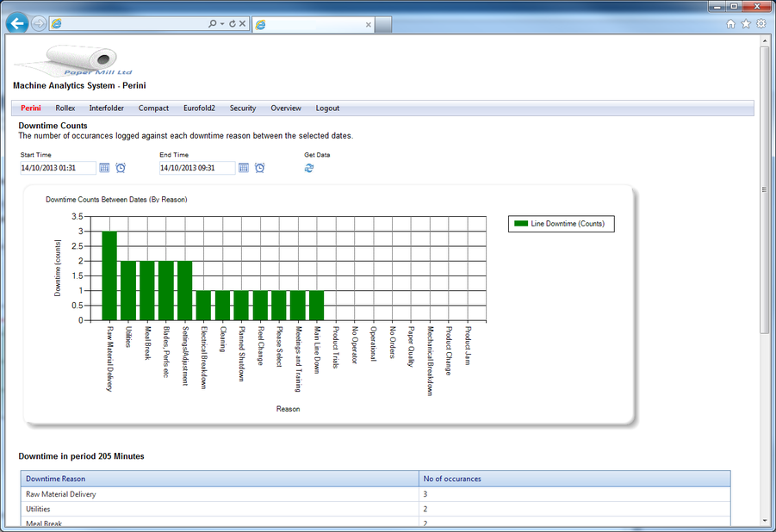
Task: Click the Meal Break bar in chart
Action: point(147,290)
